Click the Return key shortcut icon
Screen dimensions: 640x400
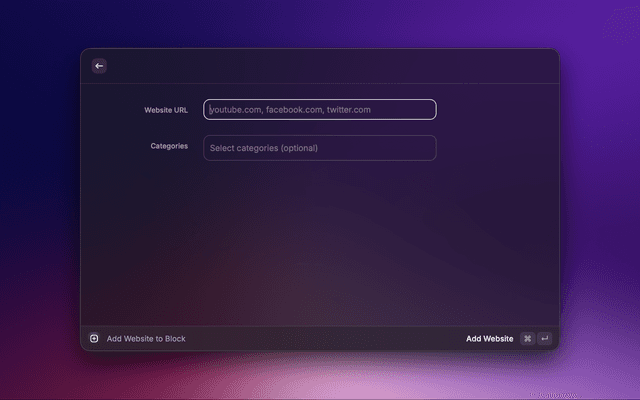(544, 339)
